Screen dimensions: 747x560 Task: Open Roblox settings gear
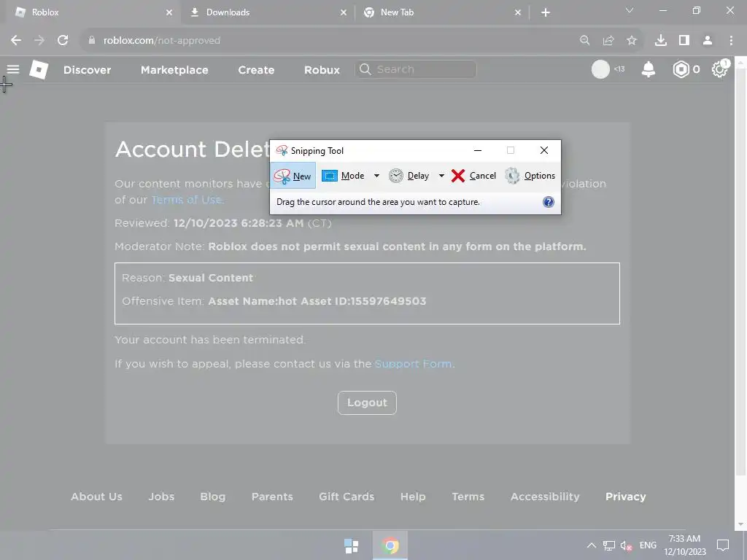coord(719,69)
